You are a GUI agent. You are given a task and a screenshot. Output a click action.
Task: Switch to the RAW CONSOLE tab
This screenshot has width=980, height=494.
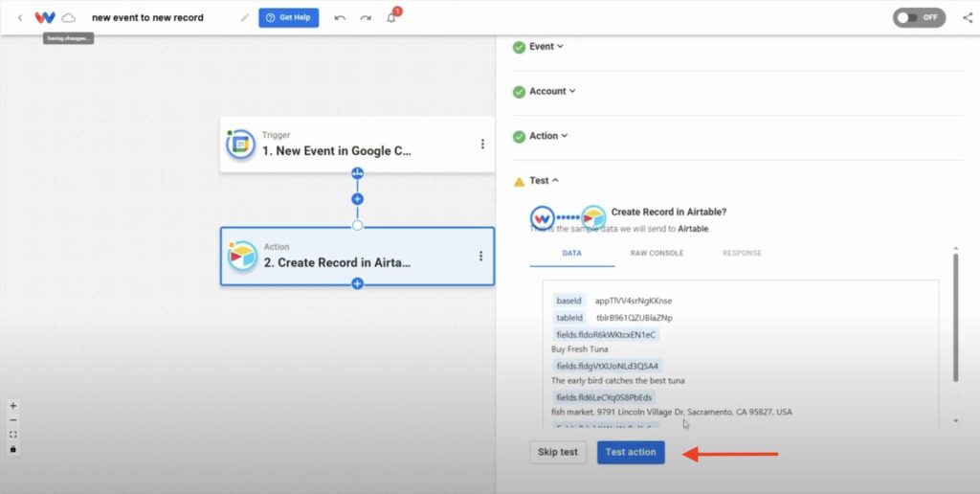(657, 254)
